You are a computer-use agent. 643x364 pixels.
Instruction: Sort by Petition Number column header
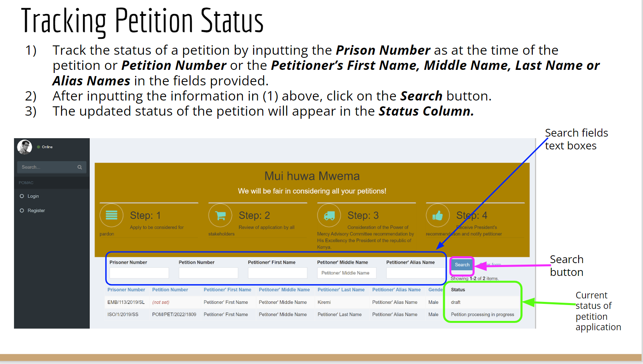pos(170,290)
